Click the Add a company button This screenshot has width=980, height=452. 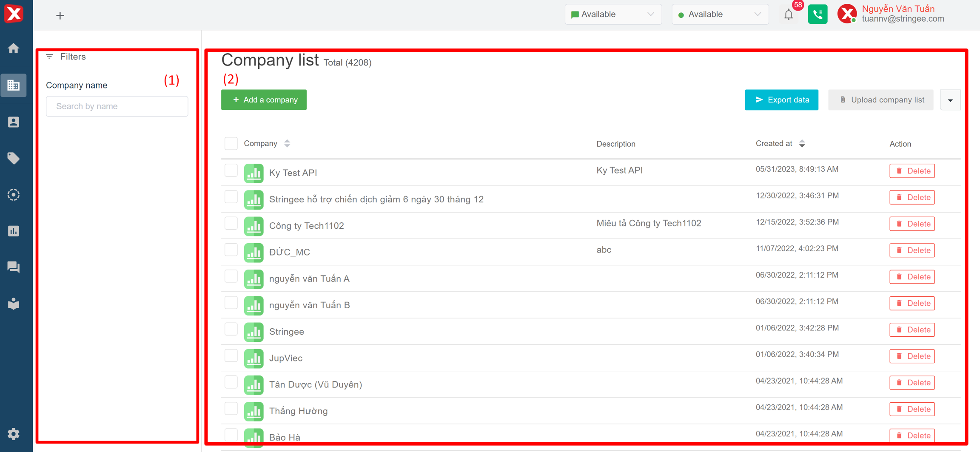coord(264,100)
